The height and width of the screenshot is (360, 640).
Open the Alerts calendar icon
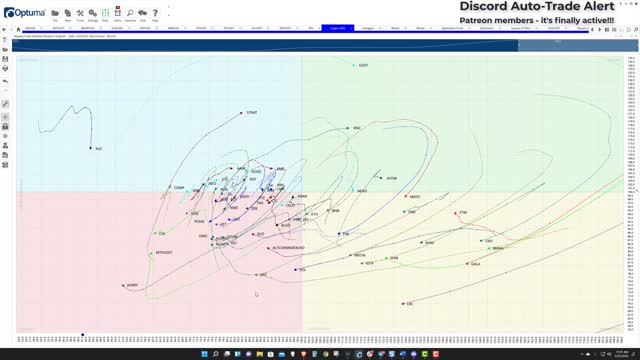(x=118, y=12)
